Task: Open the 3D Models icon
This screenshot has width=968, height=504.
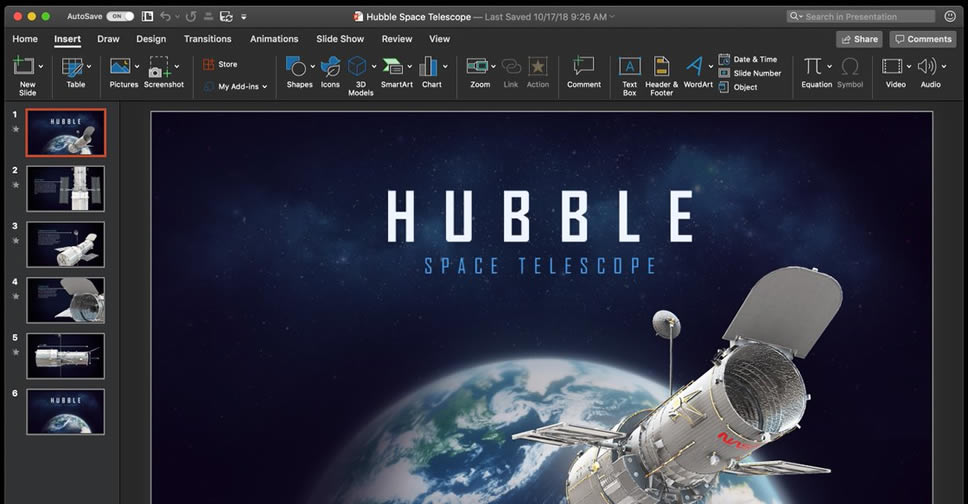Action: 357,67
